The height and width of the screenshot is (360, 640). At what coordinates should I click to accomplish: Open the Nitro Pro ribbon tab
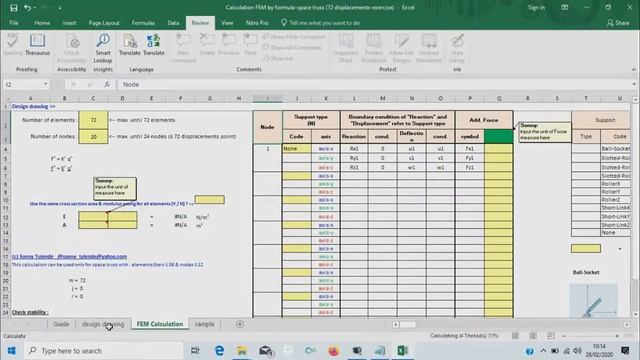click(x=257, y=23)
